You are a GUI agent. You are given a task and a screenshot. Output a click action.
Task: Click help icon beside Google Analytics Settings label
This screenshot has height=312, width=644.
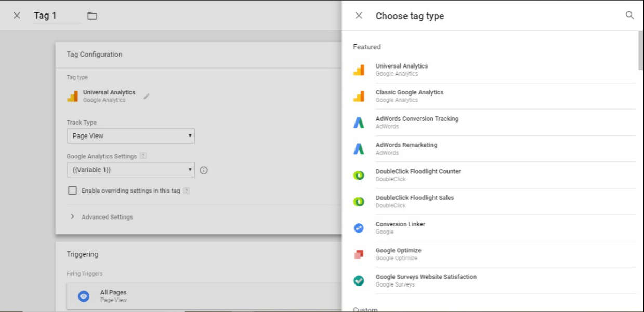(143, 156)
